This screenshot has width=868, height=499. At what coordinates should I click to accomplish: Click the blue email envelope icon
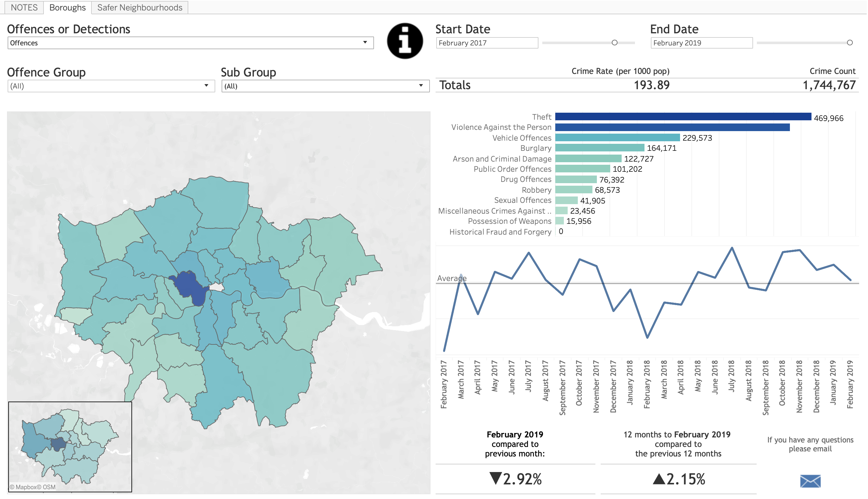tap(811, 481)
